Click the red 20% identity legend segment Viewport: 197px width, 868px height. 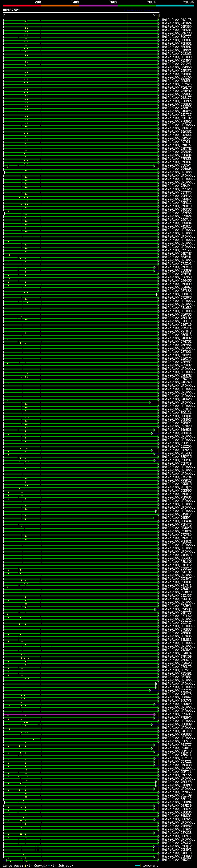tap(22, 6)
